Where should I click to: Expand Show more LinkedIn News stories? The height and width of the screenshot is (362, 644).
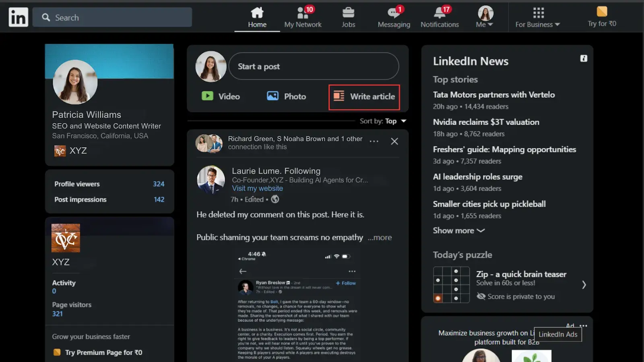[458, 230]
